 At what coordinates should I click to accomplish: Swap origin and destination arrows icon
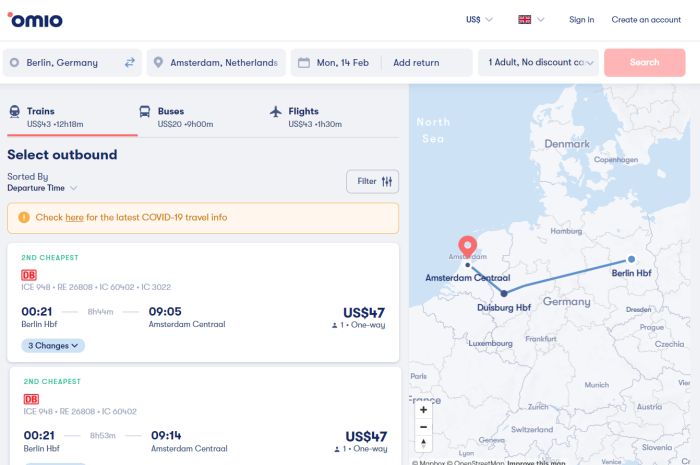pos(129,62)
